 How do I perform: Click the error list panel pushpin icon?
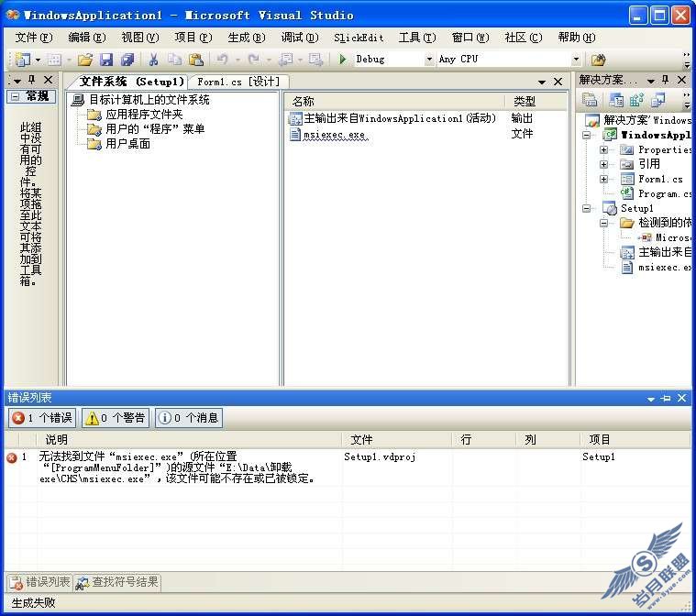[x=666, y=398]
